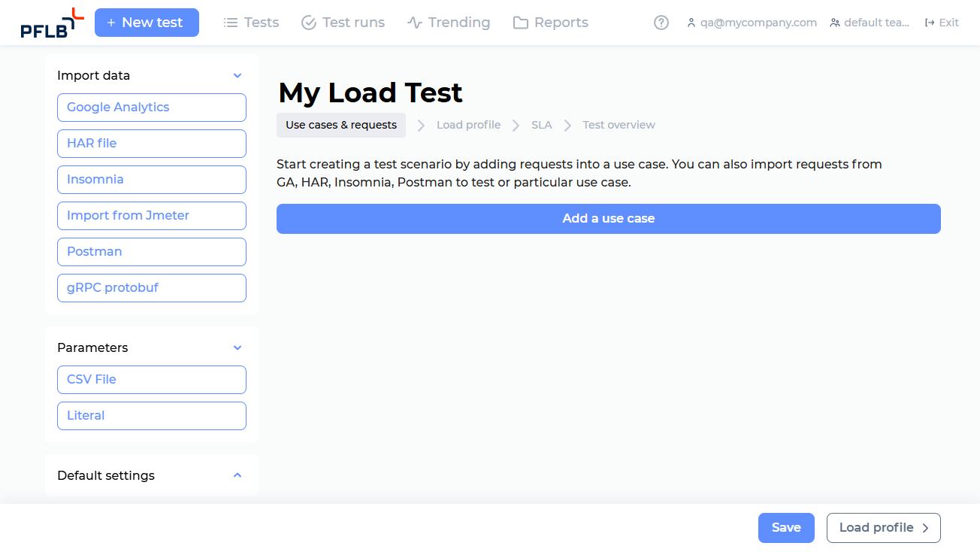Image resolution: width=980 pixels, height=552 pixels.
Task: Click the qa@mycompany.com user account icon
Action: (x=691, y=23)
